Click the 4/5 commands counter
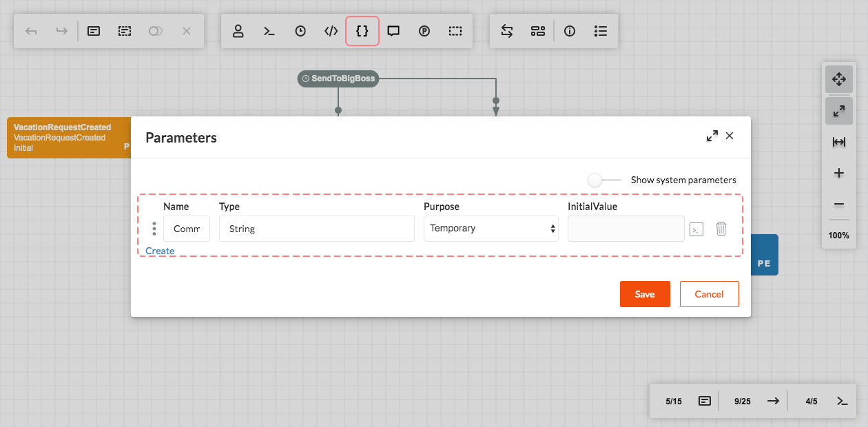The height and width of the screenshot is (427, 868). 812,401
